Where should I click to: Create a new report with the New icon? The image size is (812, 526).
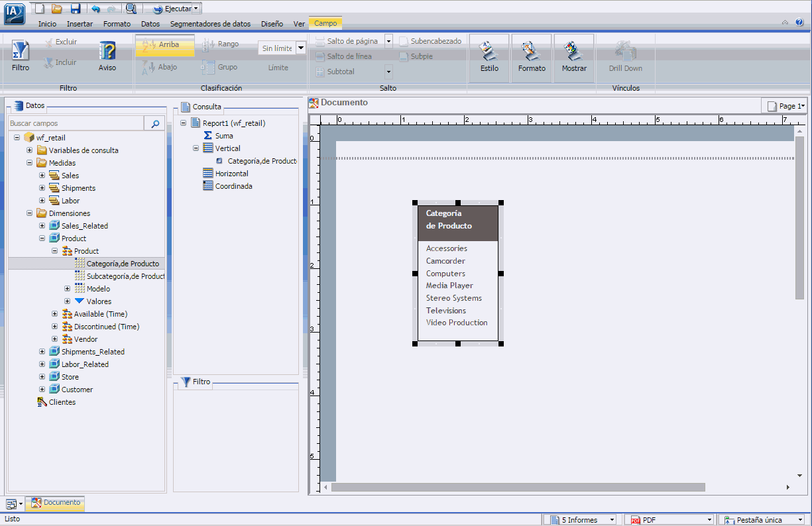40,9
